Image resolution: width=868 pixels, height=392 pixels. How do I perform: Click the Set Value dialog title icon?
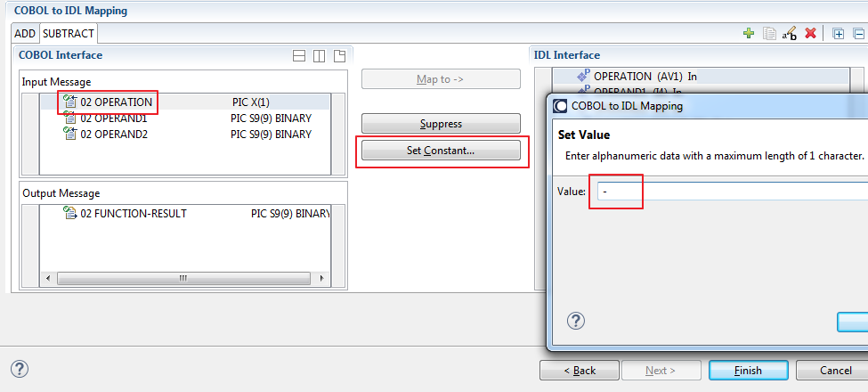coord(560,106)
